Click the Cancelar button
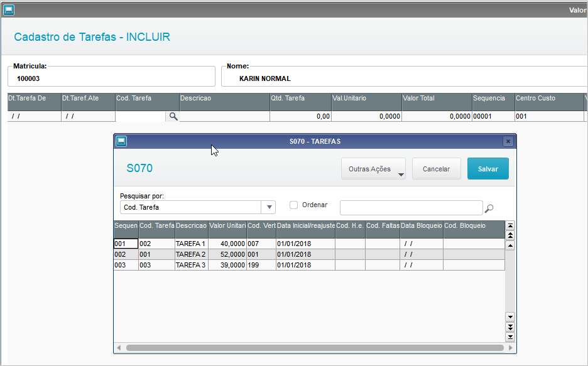 tap(436, 169)
